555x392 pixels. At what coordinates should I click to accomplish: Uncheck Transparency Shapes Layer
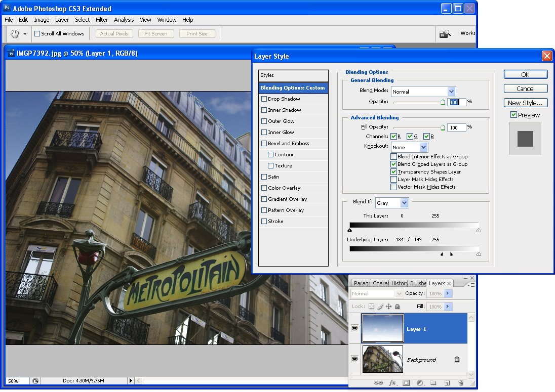click(x=393, y=172)
